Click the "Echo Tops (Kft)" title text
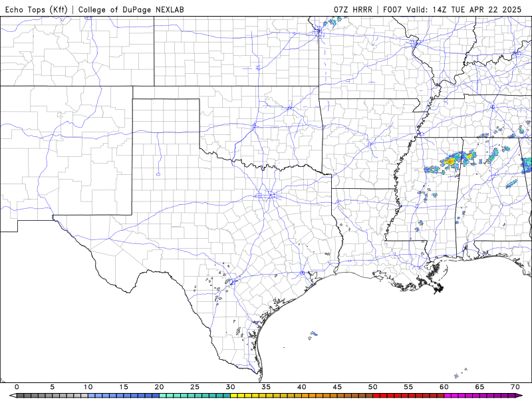This screenshot has height=399, width=532. pyautogui.click(x=37, y=9)
